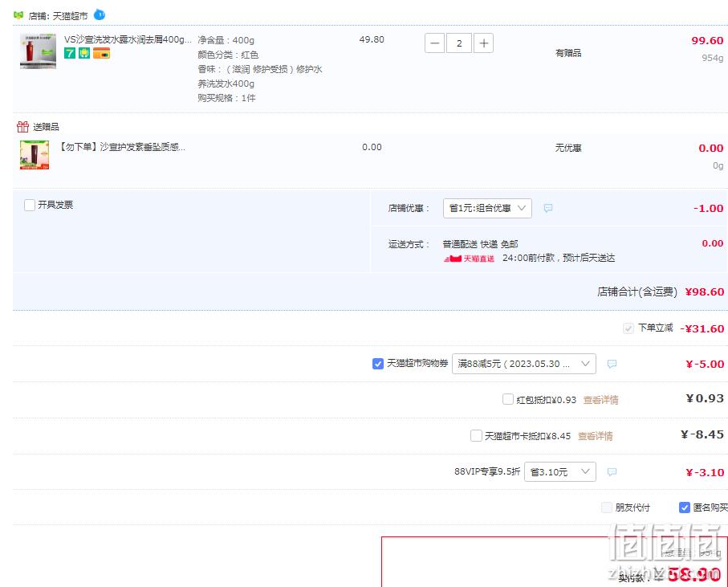
Task: Click the 99.60 subtotal price
Action: click(x=707, y=40)
